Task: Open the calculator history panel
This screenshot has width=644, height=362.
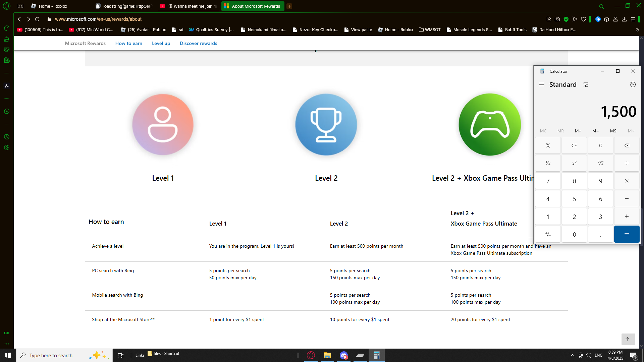Action: click(x=633, y=84)
